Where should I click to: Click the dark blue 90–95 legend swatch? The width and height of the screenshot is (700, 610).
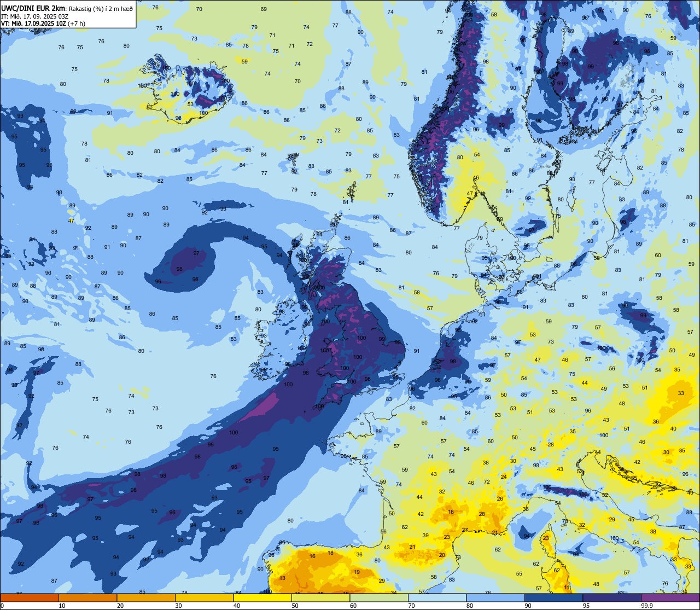553,597
